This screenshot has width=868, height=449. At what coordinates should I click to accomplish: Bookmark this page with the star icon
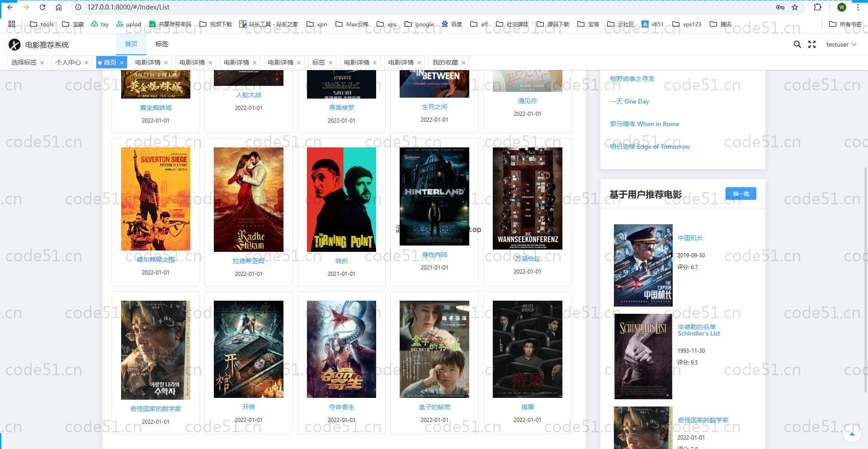point(795,7)
